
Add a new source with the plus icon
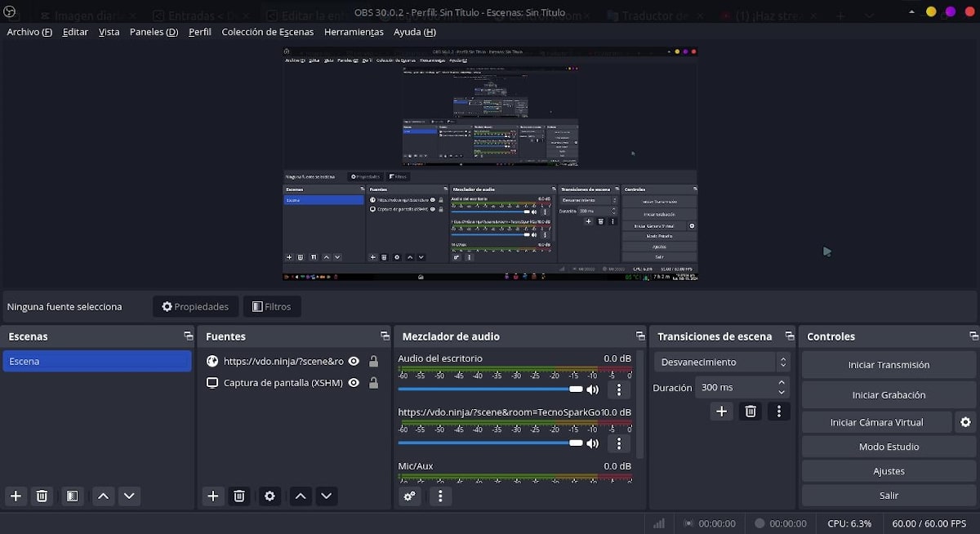[213, 496]
